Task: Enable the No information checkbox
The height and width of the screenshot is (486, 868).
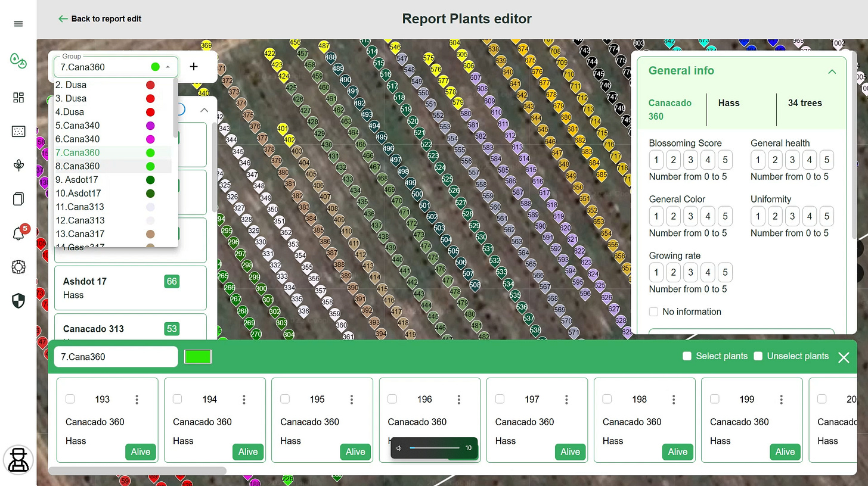Action: 653,311
